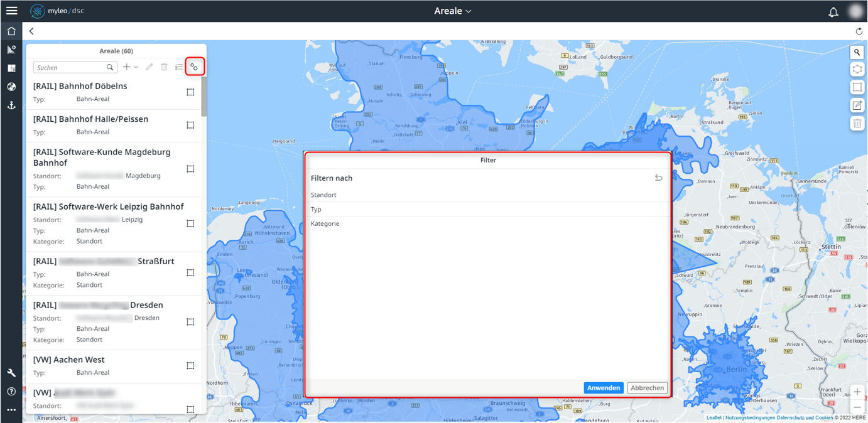Click the list view icon in Areale toolbar
The width and height of the screenshot is (868, 423).
[x=179, y=67]
